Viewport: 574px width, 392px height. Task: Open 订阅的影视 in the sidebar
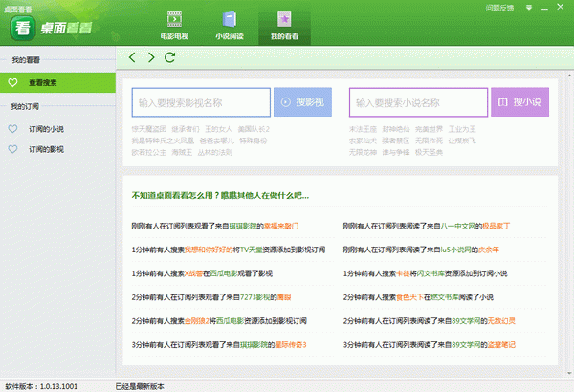coord(46,149)
